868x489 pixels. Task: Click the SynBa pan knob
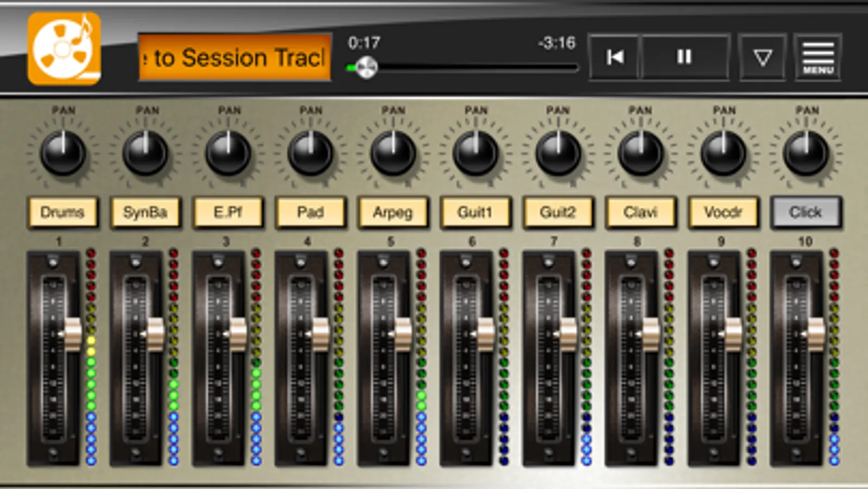145,153
